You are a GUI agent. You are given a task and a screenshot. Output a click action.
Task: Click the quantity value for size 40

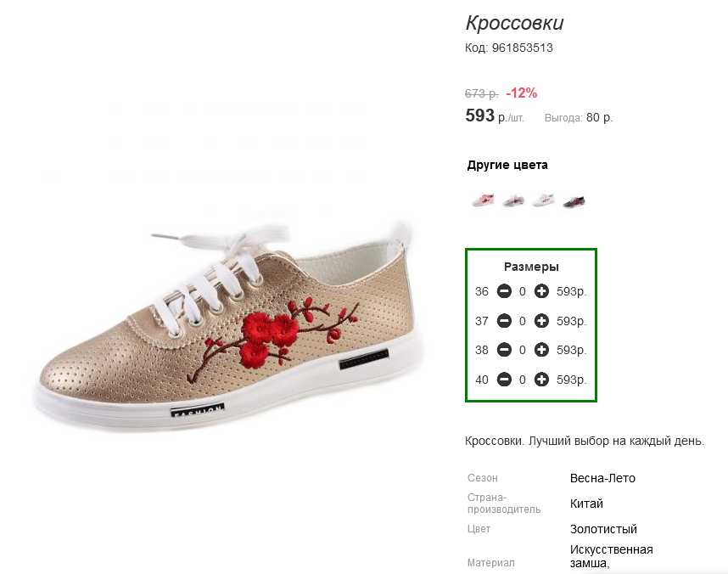click(523, 380)
